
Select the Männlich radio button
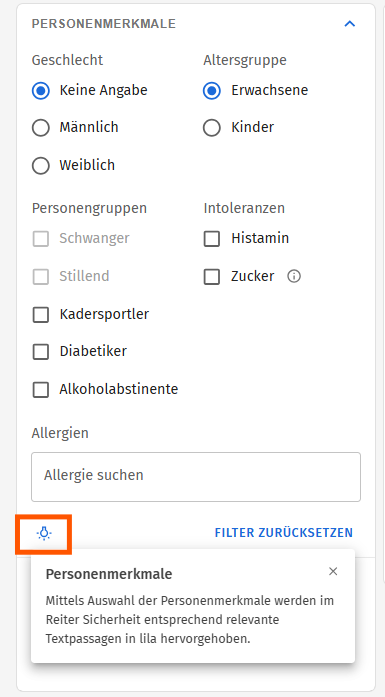tap(41, 128)
